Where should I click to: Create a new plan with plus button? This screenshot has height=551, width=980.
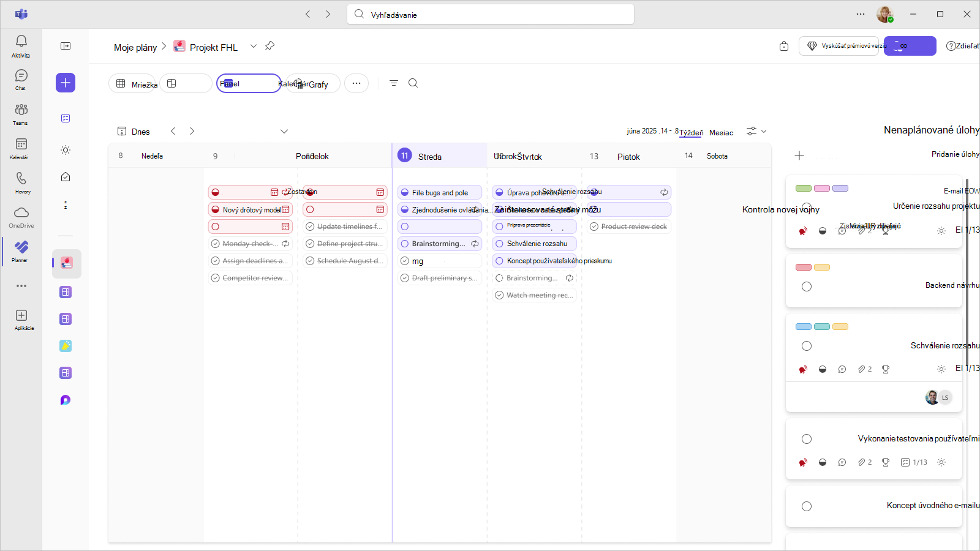coord(66,83)
